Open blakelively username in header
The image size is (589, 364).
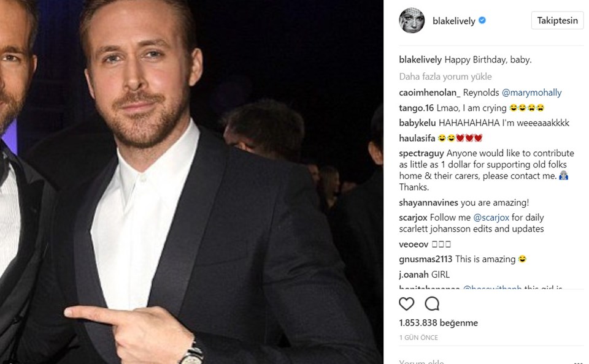(x=454, y=21)
